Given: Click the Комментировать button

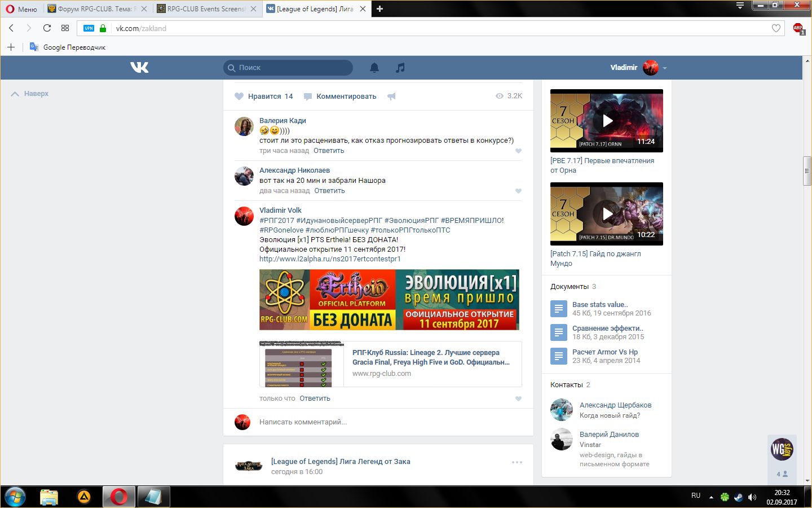Looking at the screenshot, I should tap(340, 97).
